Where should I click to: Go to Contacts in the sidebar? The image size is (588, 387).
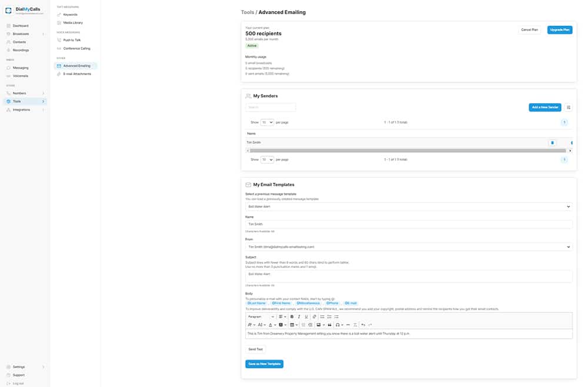(x=19, y=42)
